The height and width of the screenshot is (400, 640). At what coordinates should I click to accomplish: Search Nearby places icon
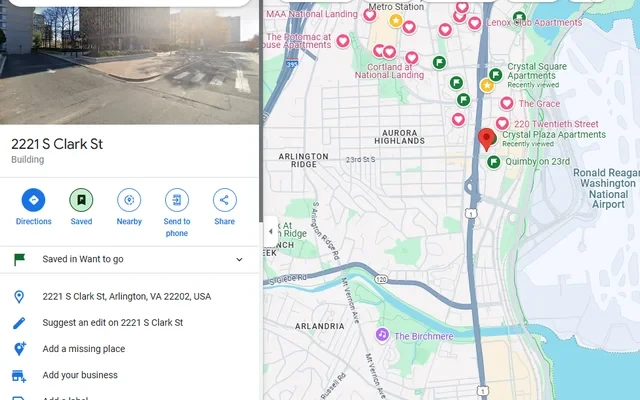coord(129,200)
